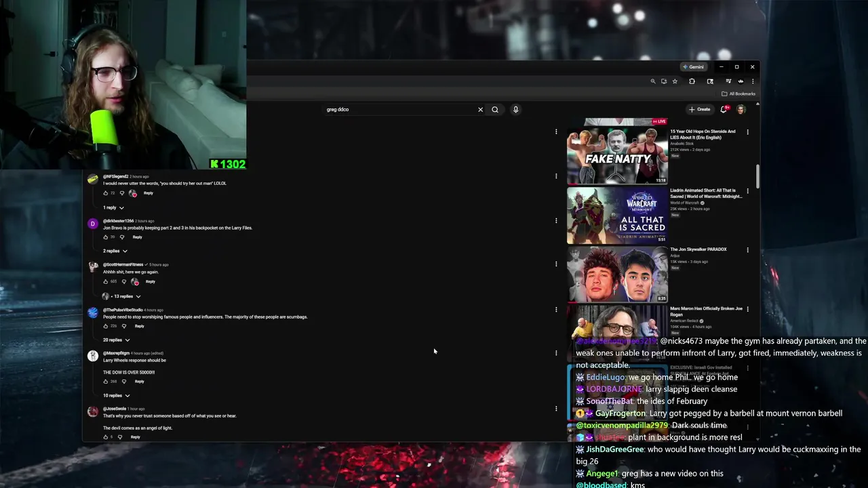Open the @Maxrepfitgm profile avatar
Screen dimensions: 868x488
pos(93,357)
